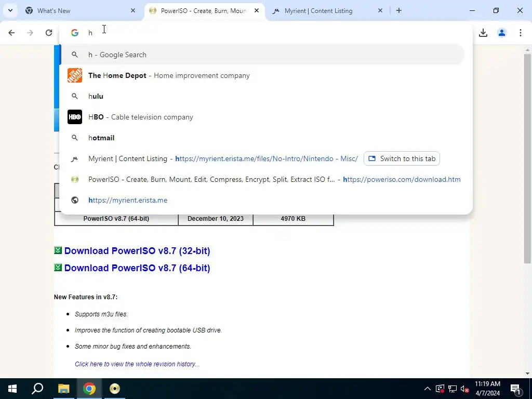Select The Home Depot suggestion
This screenshot has width=532, height=399.
pos(263,75)
